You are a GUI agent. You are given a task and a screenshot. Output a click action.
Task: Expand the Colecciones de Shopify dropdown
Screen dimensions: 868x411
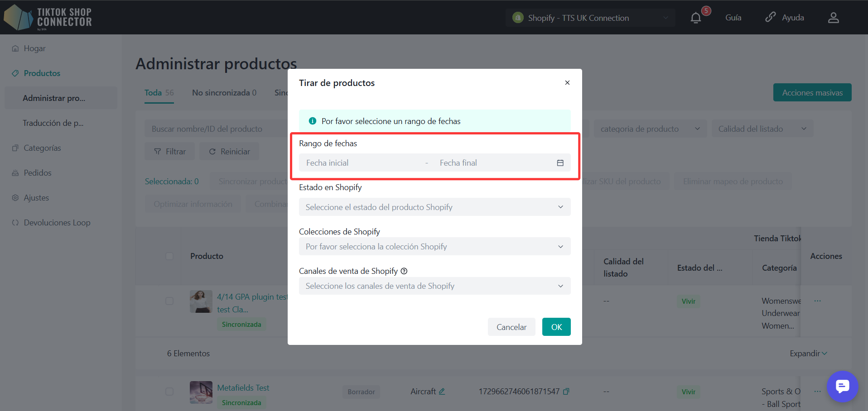(x=434, y=247)
